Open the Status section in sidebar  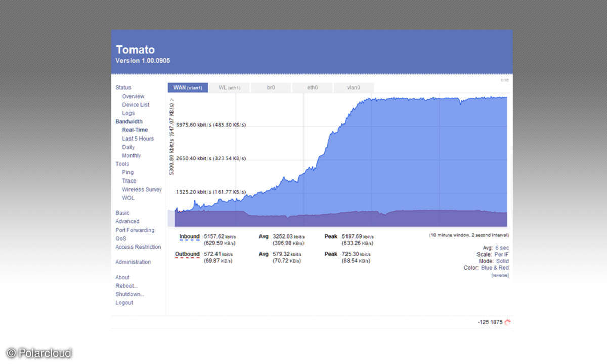123,87
